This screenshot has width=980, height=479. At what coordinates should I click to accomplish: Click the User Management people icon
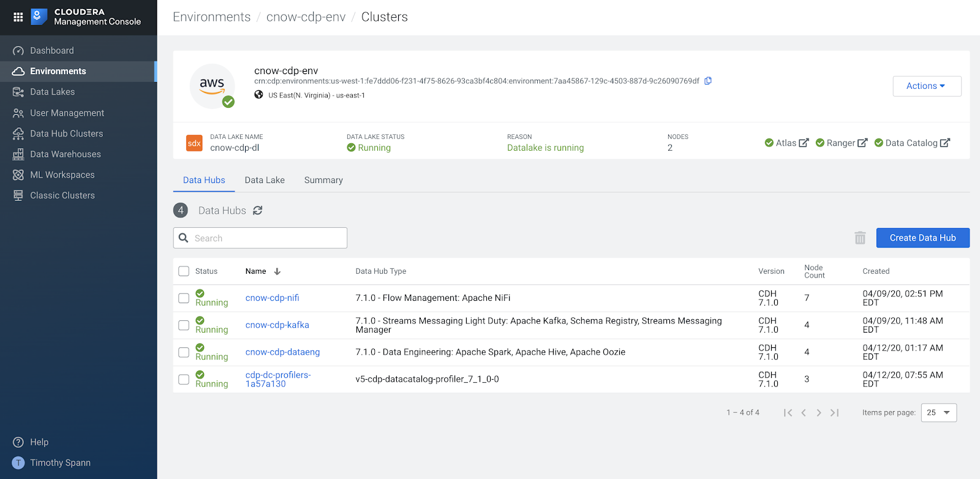pos(18,113)
